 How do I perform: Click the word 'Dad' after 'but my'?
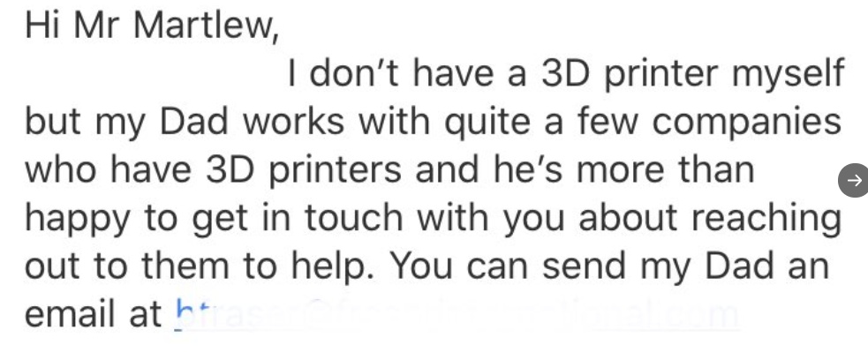tap(193, 122)
